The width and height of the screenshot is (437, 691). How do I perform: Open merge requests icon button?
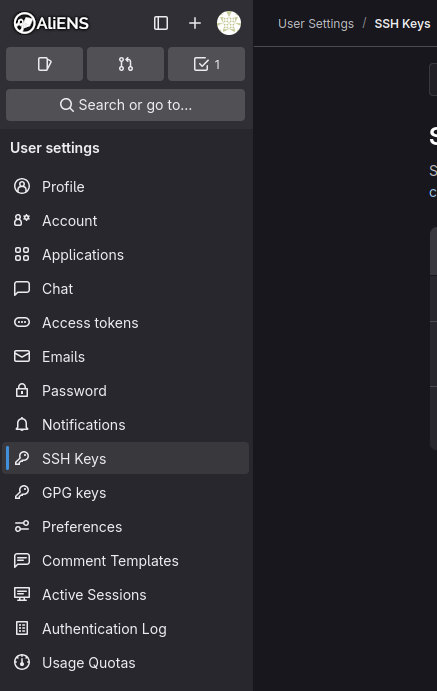pyautogui.click(x=126, y=64)
